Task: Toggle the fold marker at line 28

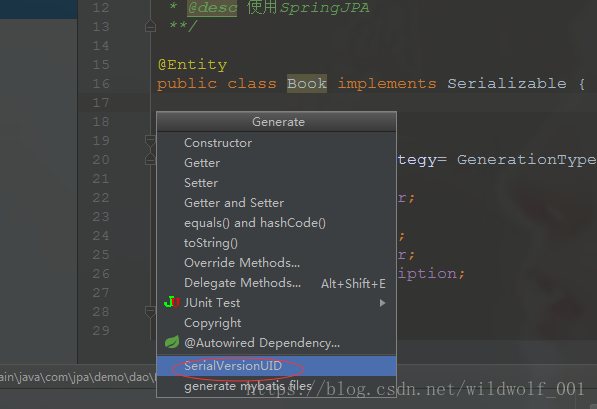Action: click(x=150, y=312)
